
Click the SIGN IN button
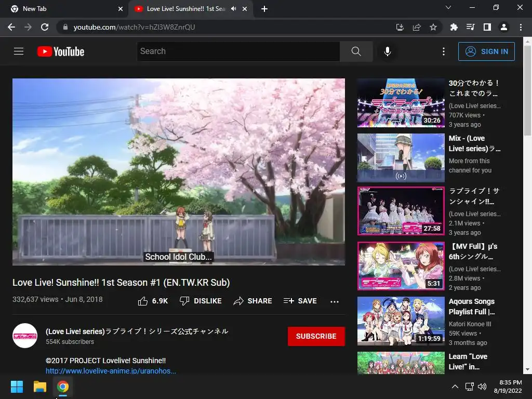(x=486, y=51)
